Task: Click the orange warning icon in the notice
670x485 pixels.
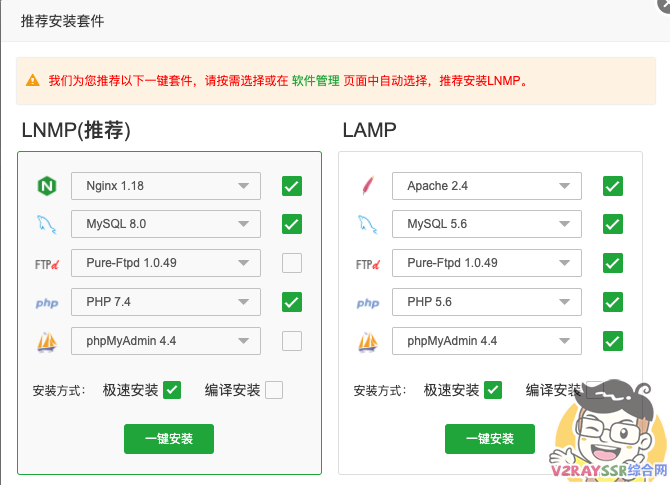Action: pyautogui.click(x=33, y=80)
